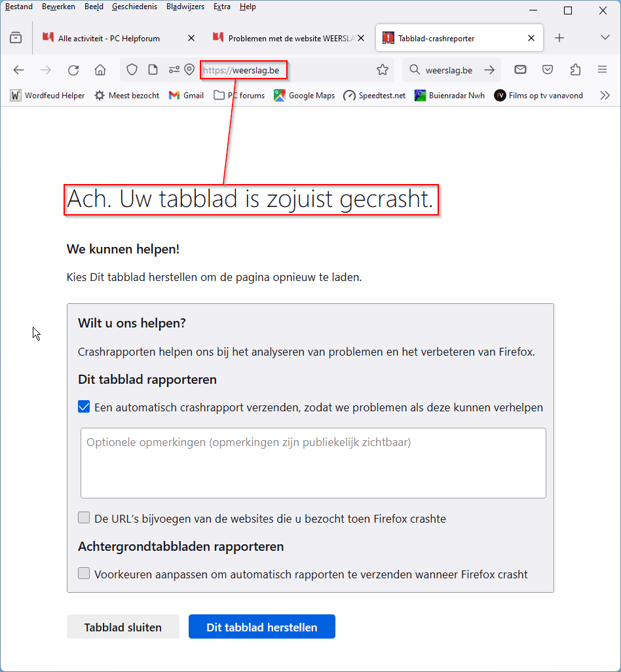Click the Tabblad sluiten button

[x=122, y=627]
